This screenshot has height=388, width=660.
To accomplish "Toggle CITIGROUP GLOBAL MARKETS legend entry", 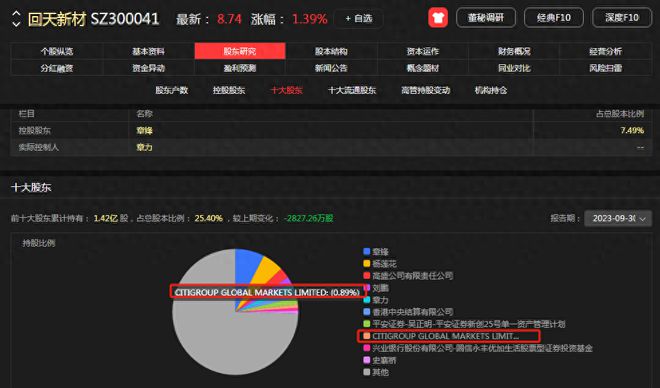I will pos(441,336).
